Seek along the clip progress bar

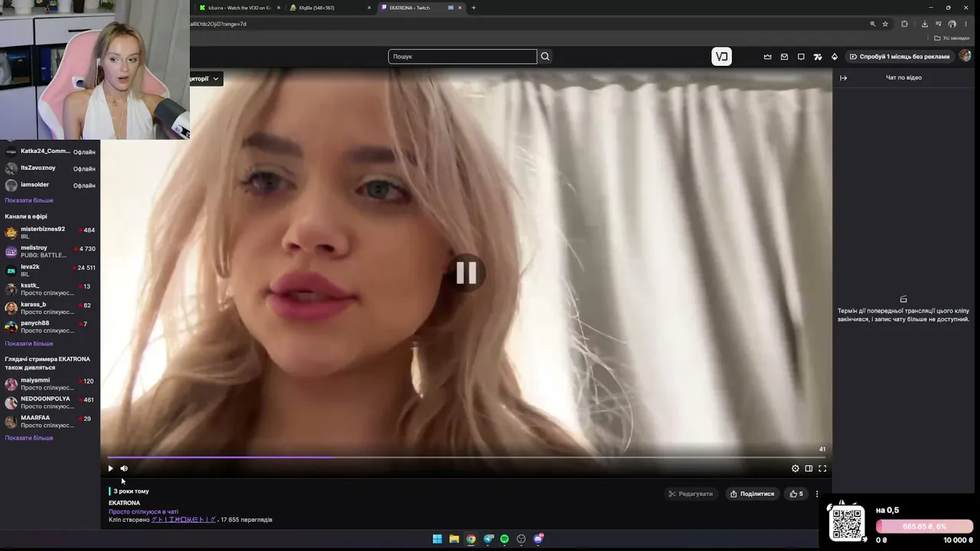tap(466, 458)
